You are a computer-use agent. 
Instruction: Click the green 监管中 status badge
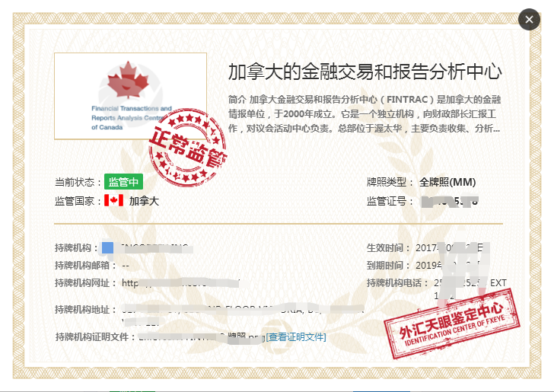pyautogui.click(x=123, y=182)
